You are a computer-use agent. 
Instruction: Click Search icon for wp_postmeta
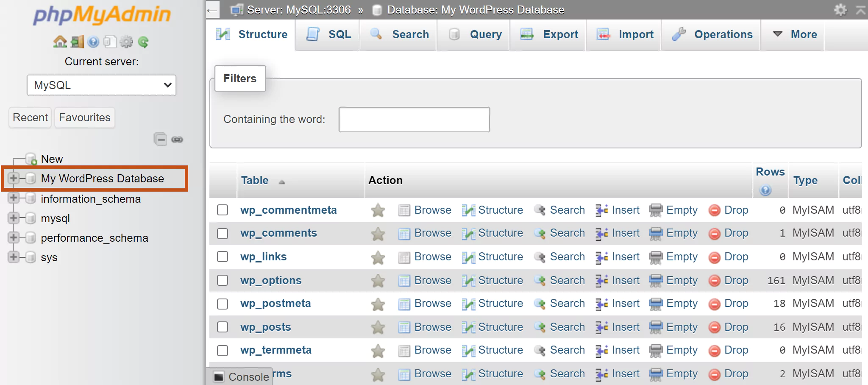[x=540, y=304]
